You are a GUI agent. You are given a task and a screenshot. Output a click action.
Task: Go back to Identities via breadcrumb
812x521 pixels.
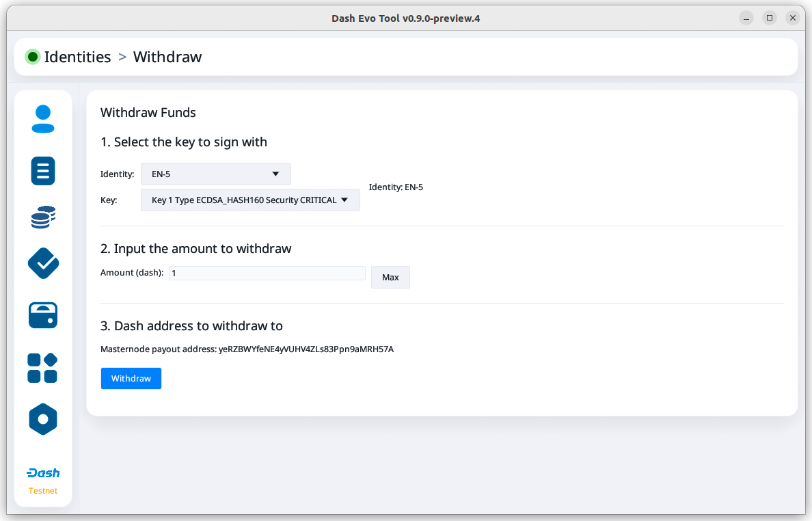(77, 57)
